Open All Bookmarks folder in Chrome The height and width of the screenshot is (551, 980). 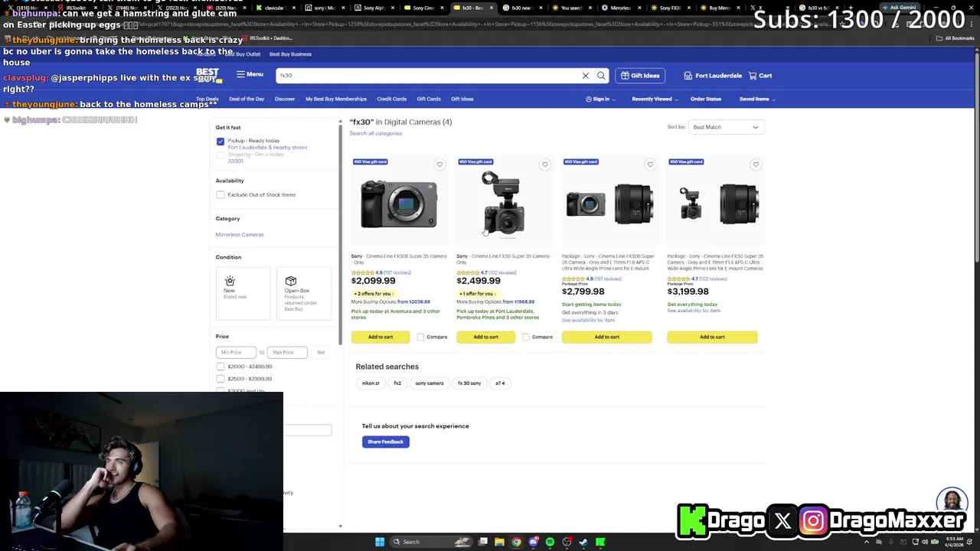click(956, 38)
